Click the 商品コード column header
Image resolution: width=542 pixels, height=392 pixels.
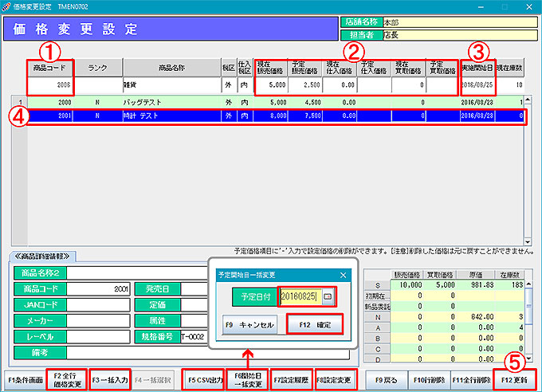tap(49, 68)
